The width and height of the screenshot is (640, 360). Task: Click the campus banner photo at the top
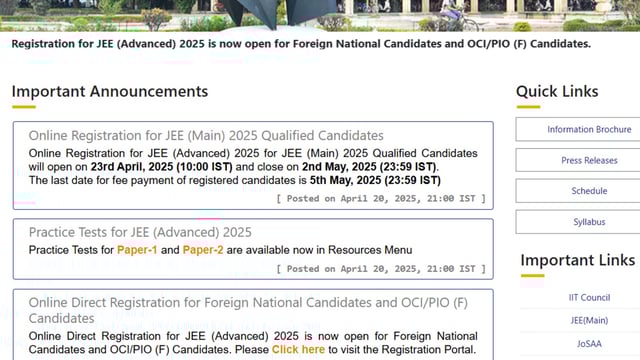320,16
